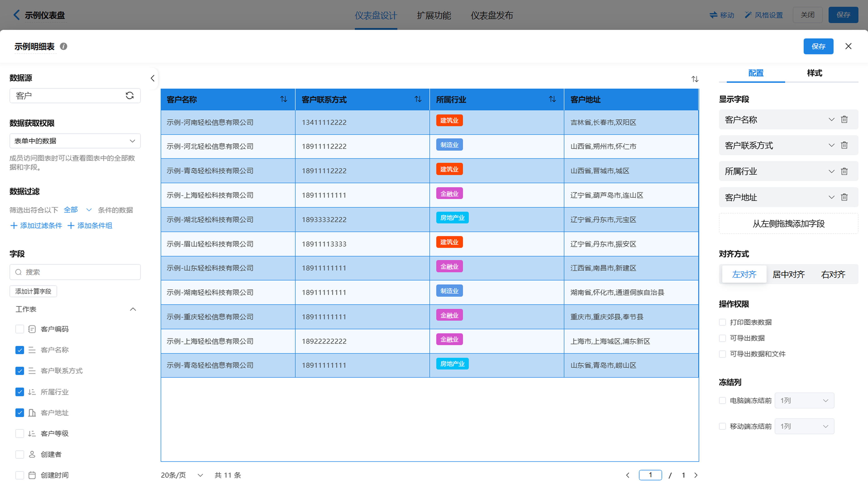Screen dimensions: 868x488
Task: Click the field 搜索 input box
Action: 75,272
